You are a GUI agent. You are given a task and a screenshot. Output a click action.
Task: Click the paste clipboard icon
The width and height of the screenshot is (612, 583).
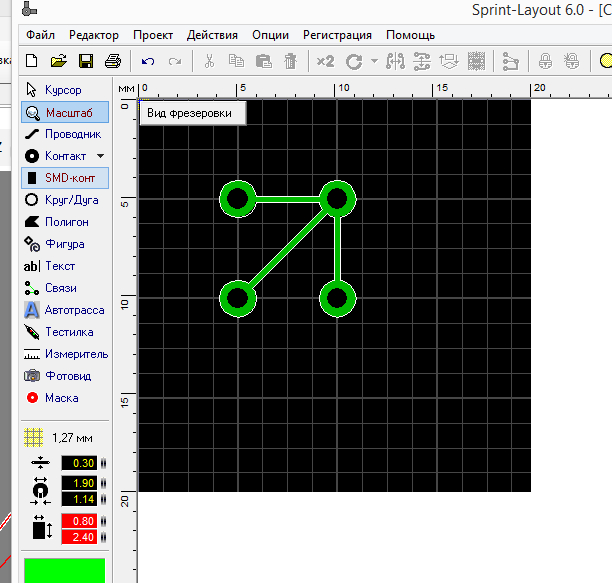[263, 61]
